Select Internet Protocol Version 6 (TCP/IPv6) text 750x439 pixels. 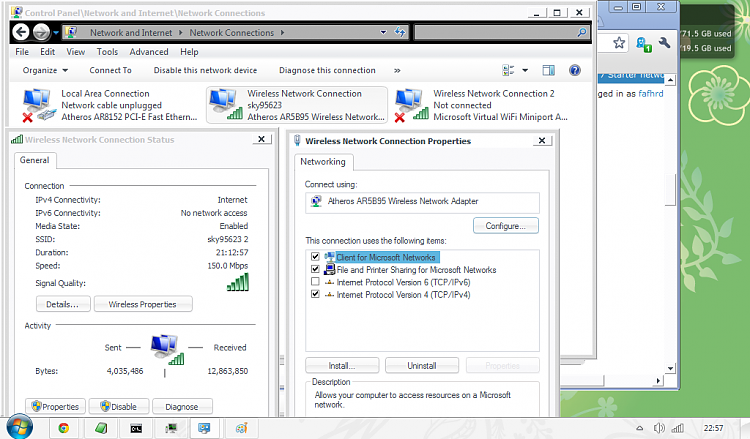click(403, 282)
